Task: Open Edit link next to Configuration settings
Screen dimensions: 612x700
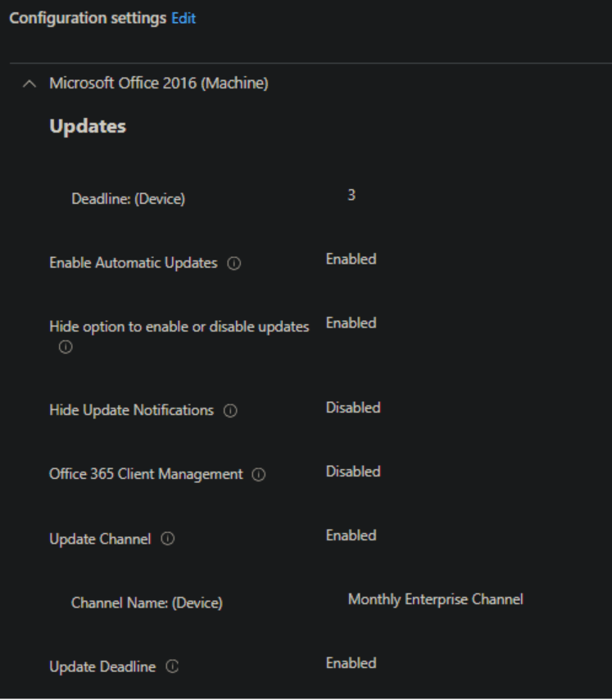Action: [184, 18]
